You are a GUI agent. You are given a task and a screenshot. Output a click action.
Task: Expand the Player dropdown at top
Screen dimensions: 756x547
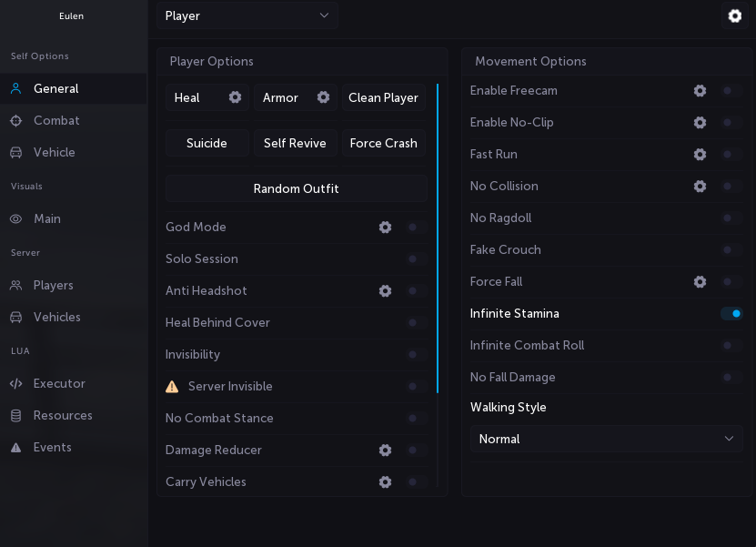point(247,15)
